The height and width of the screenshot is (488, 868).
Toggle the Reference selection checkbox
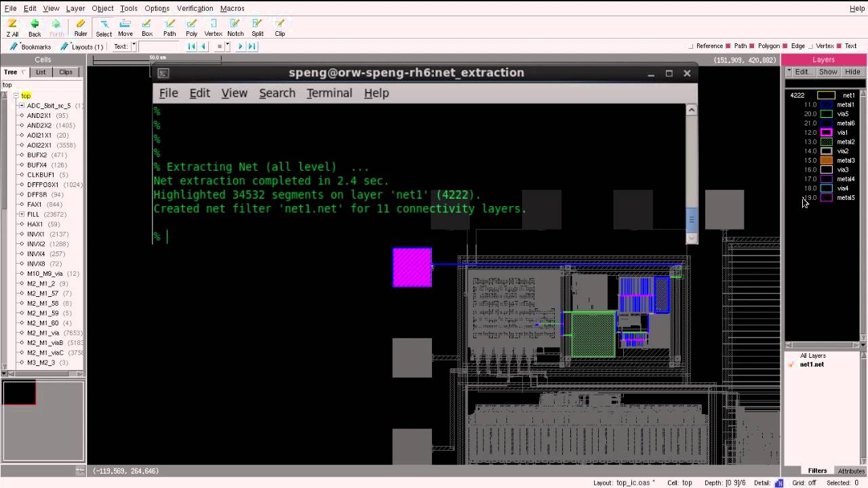691,47
